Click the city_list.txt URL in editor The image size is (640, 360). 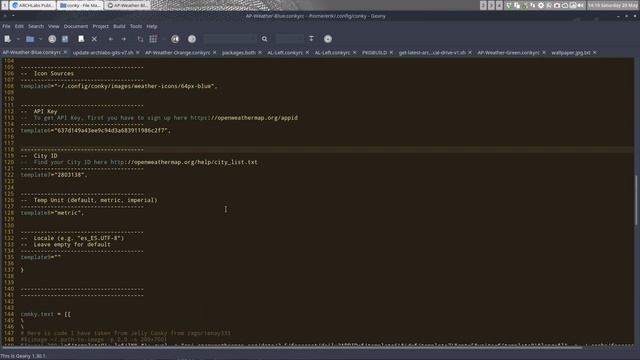[184, 162]
